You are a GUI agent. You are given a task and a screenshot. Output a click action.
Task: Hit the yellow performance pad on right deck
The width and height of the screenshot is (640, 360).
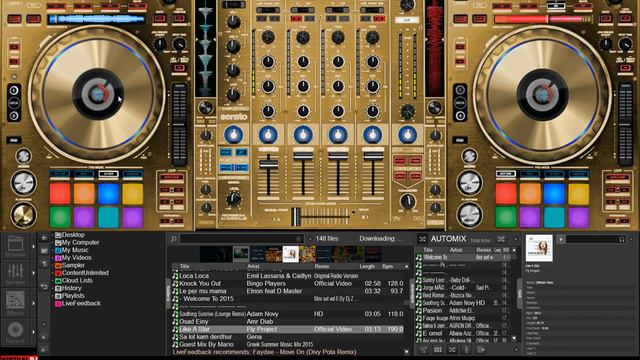(x=579, y=194)
